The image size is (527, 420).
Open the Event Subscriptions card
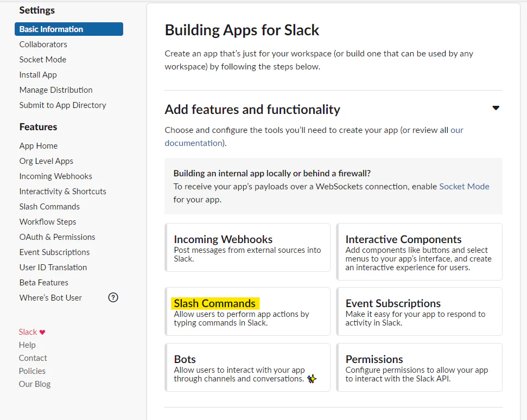(419, 311)
